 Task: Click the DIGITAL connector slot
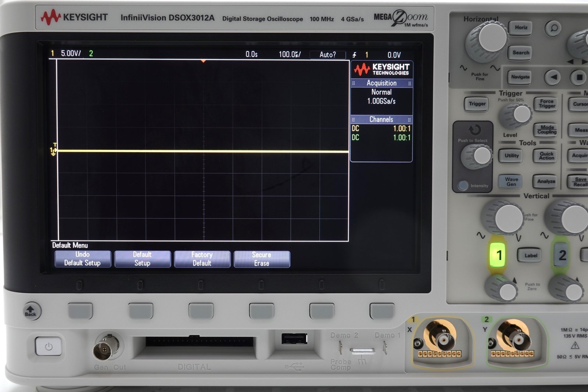click(x=200, y=341)
